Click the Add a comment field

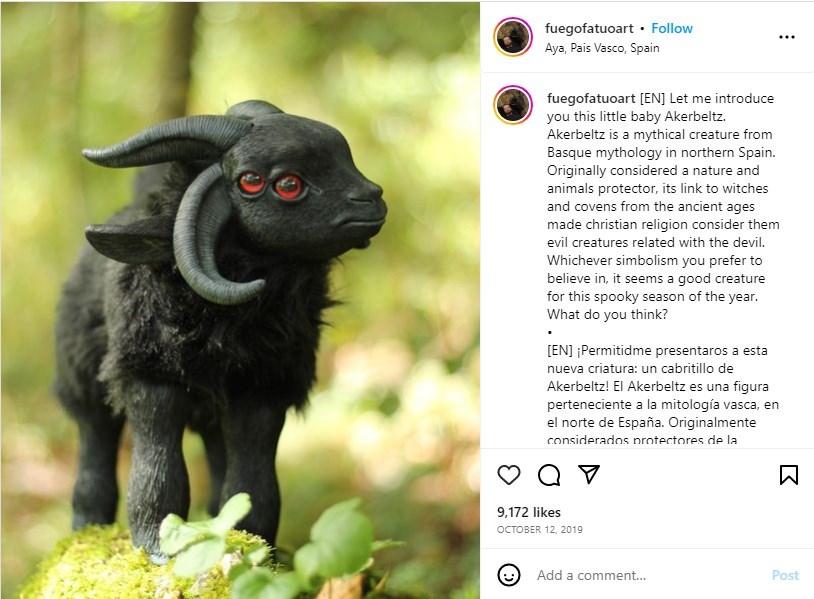[649, 575]
